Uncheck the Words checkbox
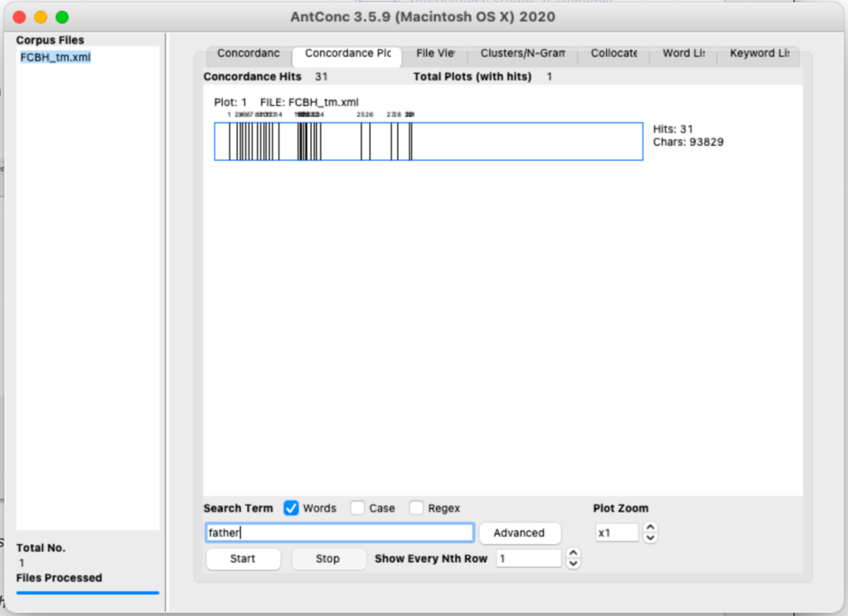848x616 pixels. (291, 508)
